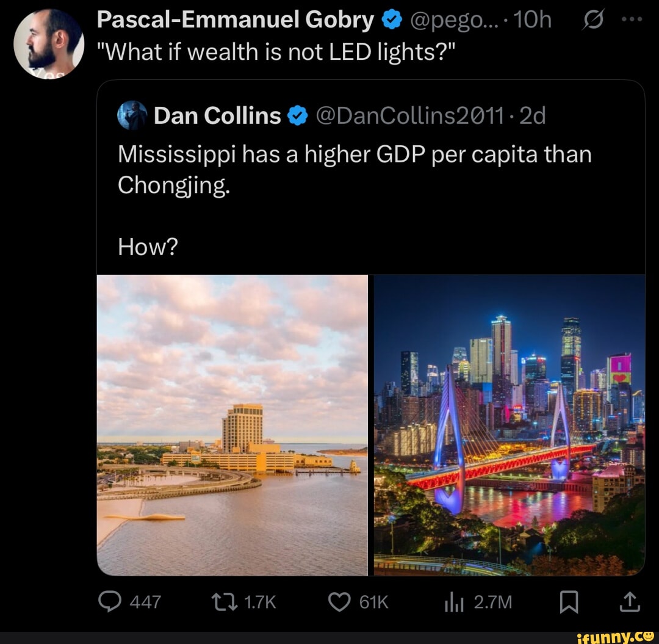Open the Pascal-Emmanuel Gobry display name link

[236, 21]
